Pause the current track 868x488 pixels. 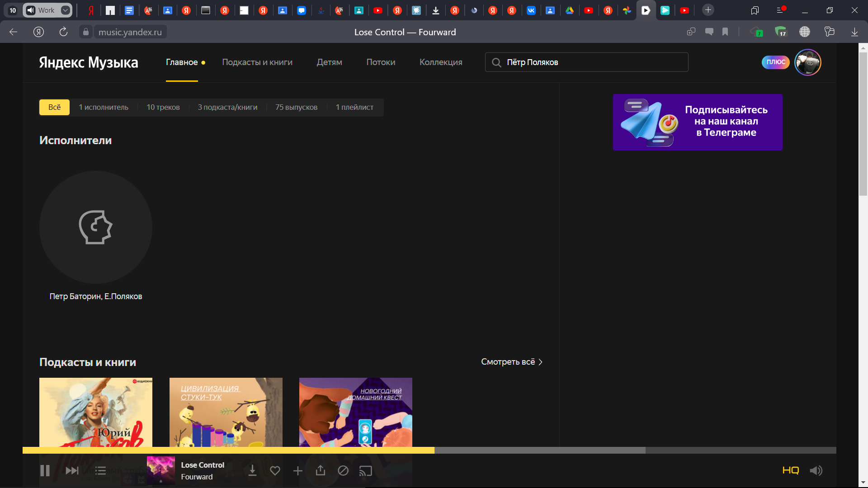click(x=45, y=471)
